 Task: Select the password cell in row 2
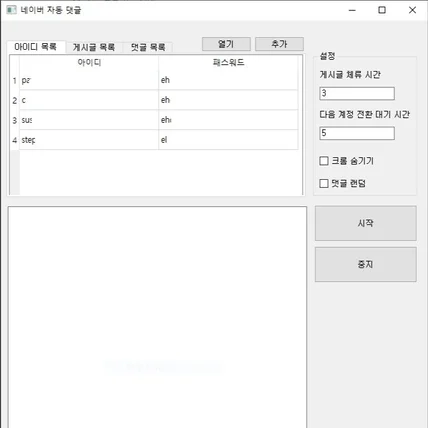coord(228,100)
